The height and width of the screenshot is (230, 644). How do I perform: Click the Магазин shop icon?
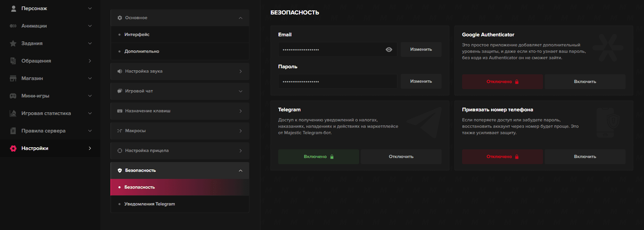(13, 78)
